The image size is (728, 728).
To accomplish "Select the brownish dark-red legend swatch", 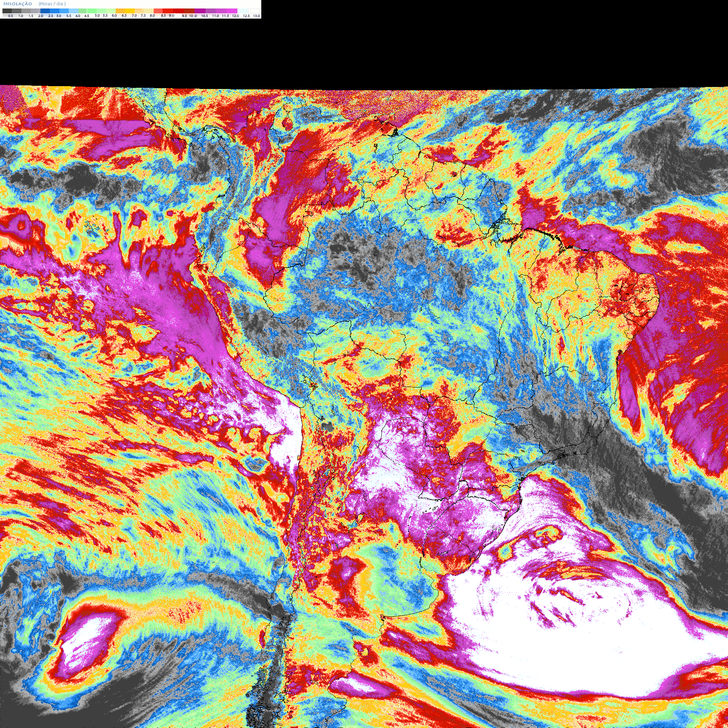I will (x=189, y=11).
